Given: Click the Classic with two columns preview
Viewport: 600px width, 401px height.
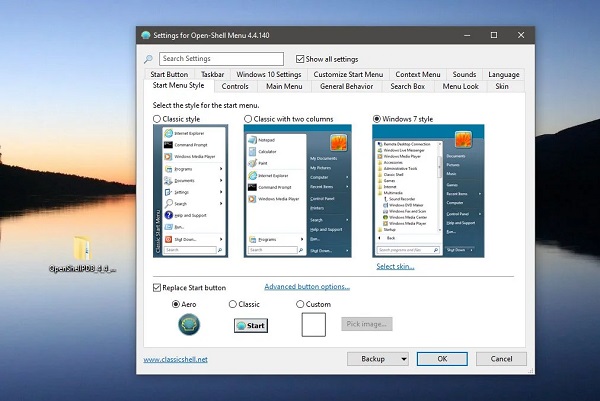Looking at the screenshot, I should point(298,191).
